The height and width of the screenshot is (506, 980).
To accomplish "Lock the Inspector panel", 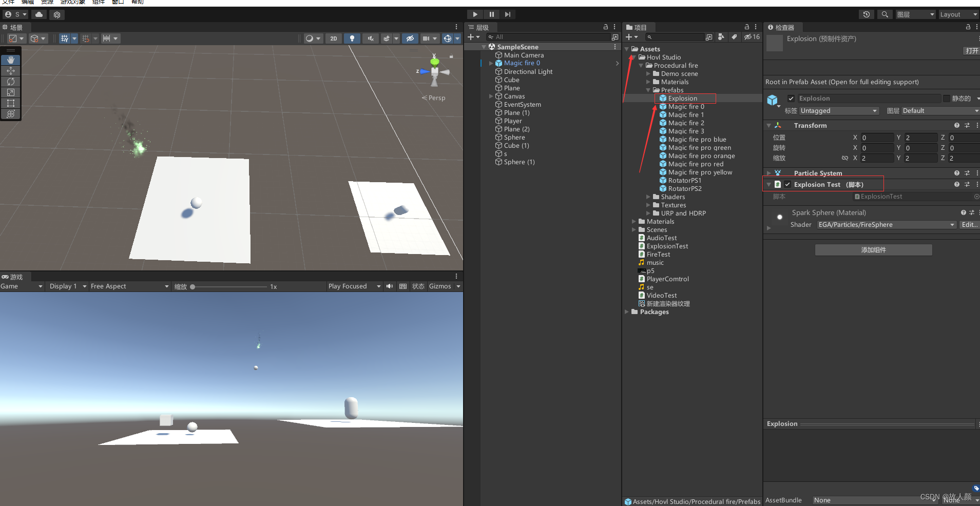I will coord(968,27).
